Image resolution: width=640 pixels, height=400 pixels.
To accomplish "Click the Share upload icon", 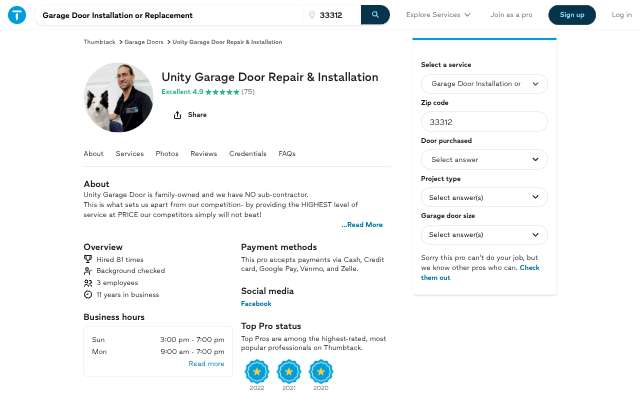I will click(x=177, y=115).
